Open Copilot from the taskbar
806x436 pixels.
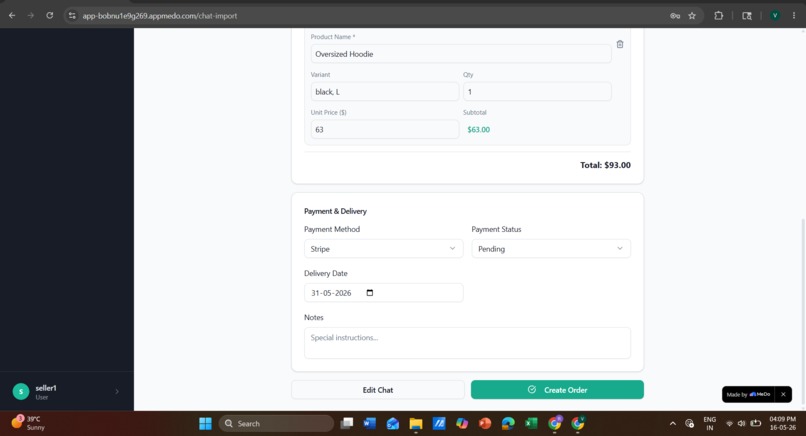coord(462,423)
